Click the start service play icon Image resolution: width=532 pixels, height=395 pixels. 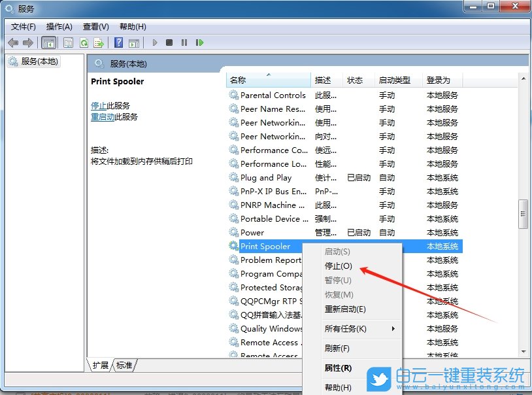pos(154,43)
